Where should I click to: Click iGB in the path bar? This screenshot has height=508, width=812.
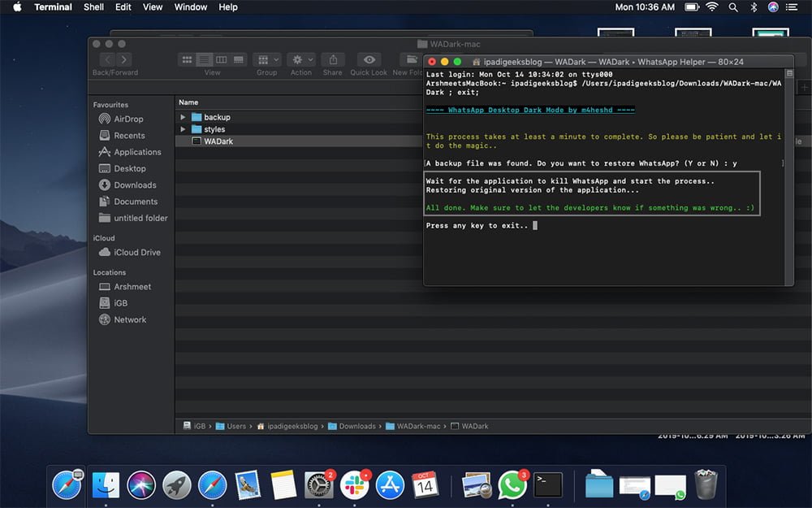coord(194,426)
